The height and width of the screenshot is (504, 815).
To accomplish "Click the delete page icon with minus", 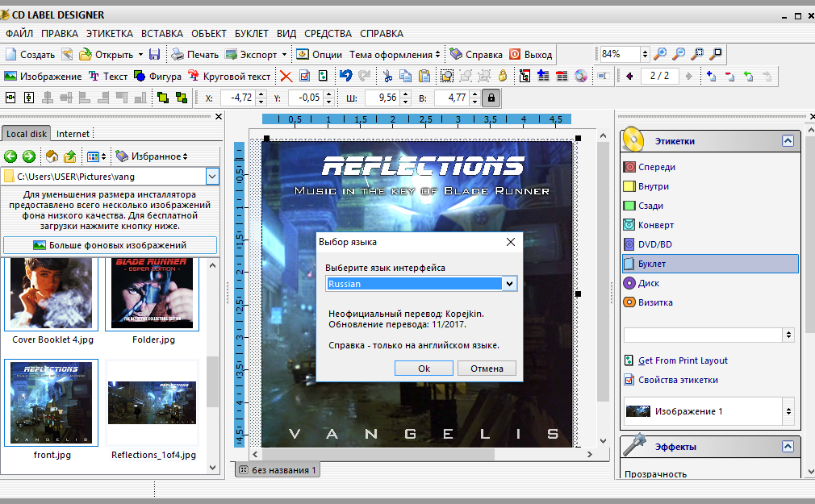I will [x=729, y=77].
